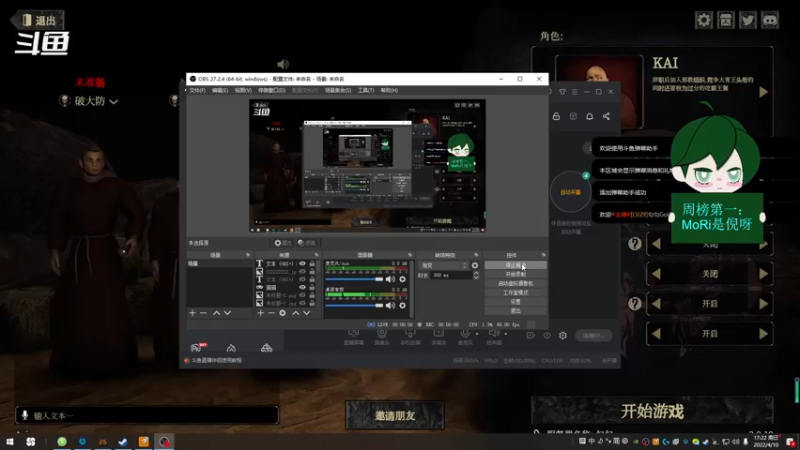Toggle the lock on the fourth source, a game capture
This screenshot has width=800, height=450.
(312, 287)
